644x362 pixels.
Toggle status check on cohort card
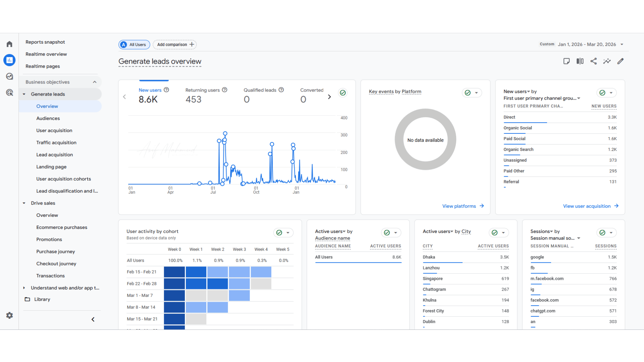click(279, 233)
